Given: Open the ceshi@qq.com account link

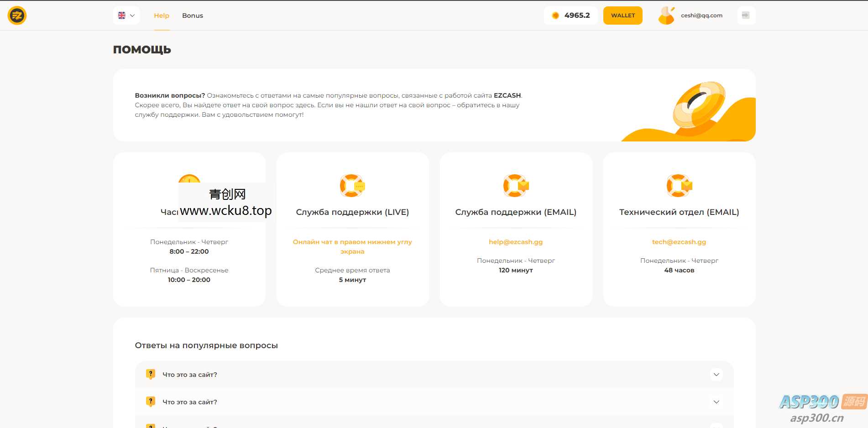Looking at the screenshot, I should click(701, 16).
